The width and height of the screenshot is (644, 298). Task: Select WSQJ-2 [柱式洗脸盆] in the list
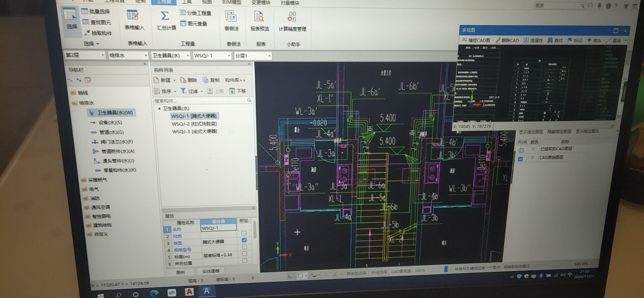[x=194, y=124]
